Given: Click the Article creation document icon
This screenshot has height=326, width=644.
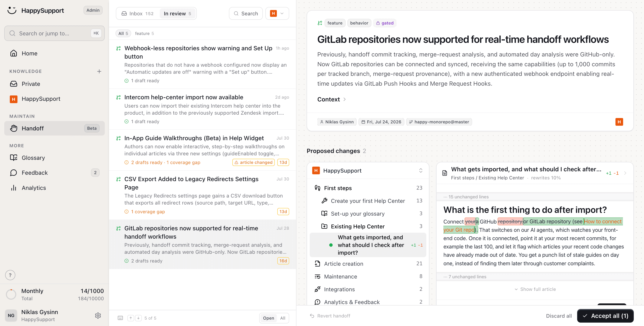Looking at the screenshot, I should 318,263.
